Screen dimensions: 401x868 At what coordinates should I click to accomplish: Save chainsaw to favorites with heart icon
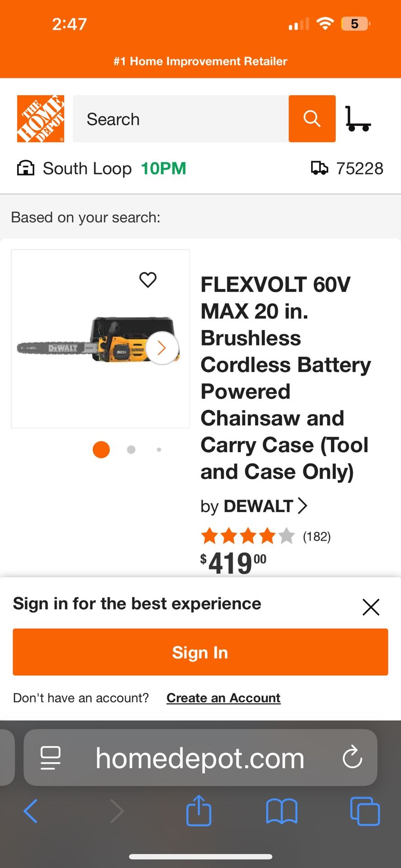(148, 280)
